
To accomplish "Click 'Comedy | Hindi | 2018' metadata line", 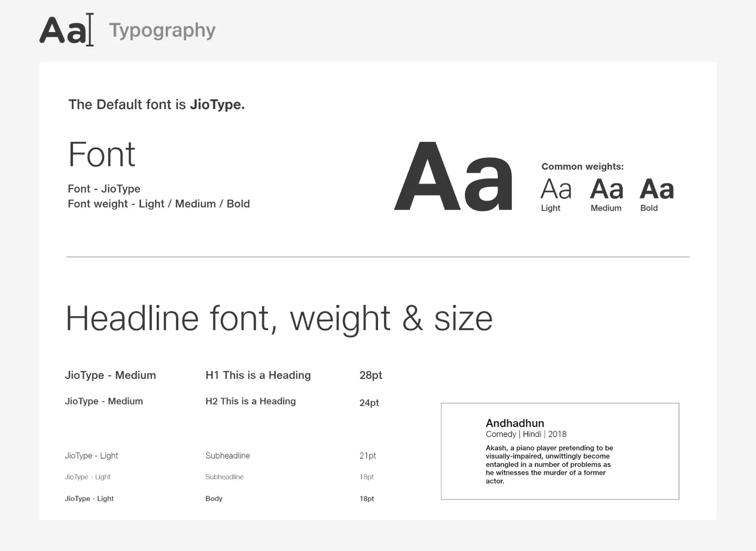I will pos(526,434).
